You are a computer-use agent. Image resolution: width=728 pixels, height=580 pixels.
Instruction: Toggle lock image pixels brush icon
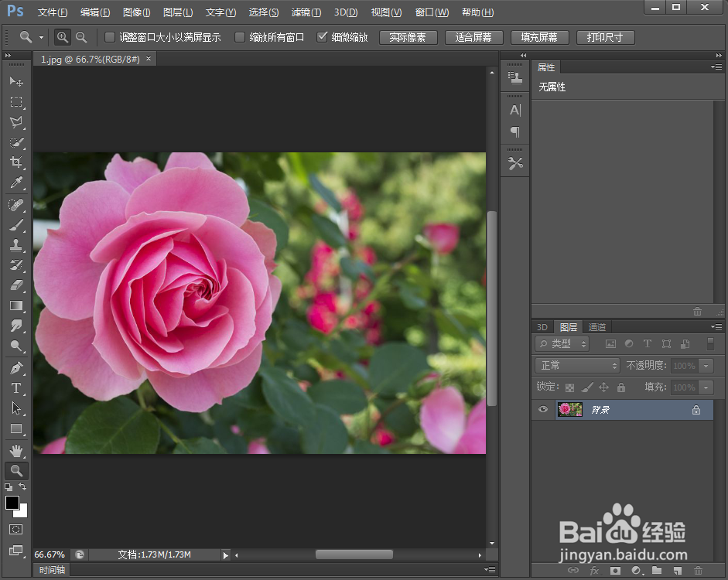point(587,387)
